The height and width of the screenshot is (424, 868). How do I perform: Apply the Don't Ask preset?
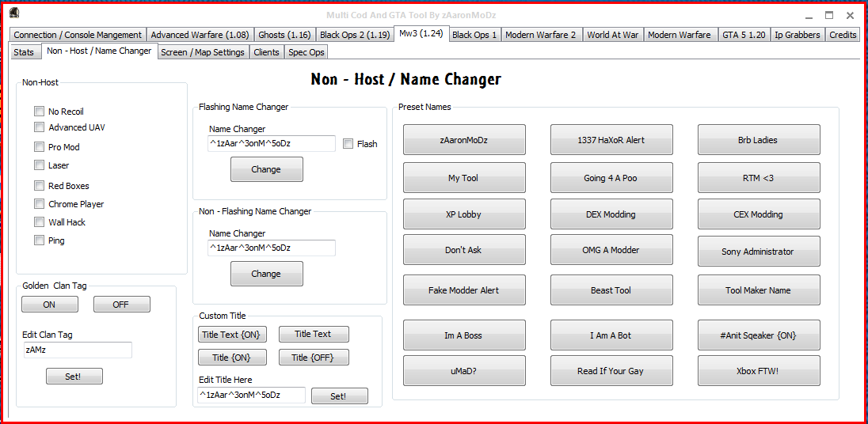[x=464, y=250]
